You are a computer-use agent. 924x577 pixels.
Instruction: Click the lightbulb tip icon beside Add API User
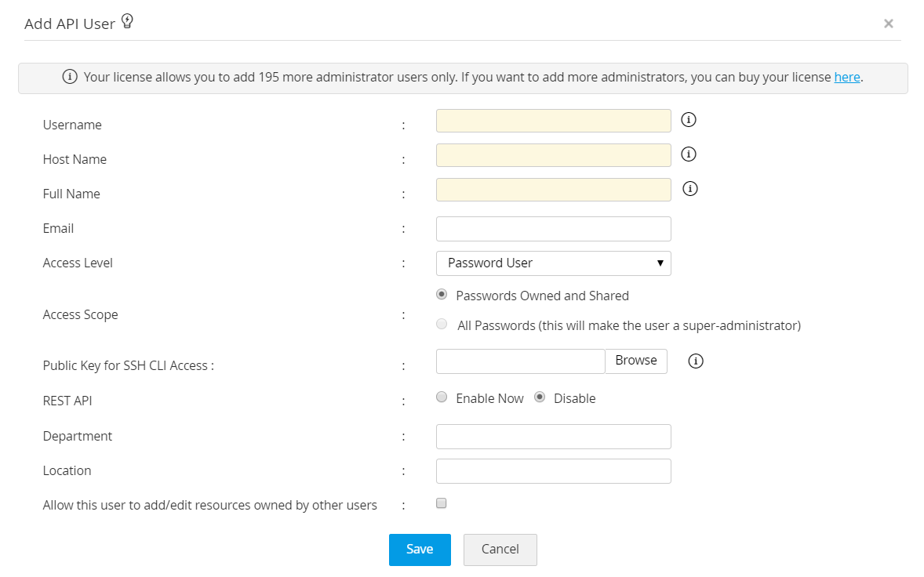tap(127, 22)
